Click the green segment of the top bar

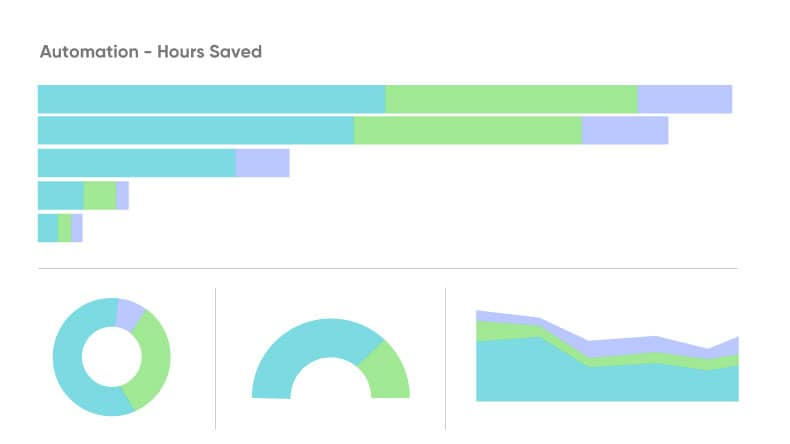(x=511, y=99)
